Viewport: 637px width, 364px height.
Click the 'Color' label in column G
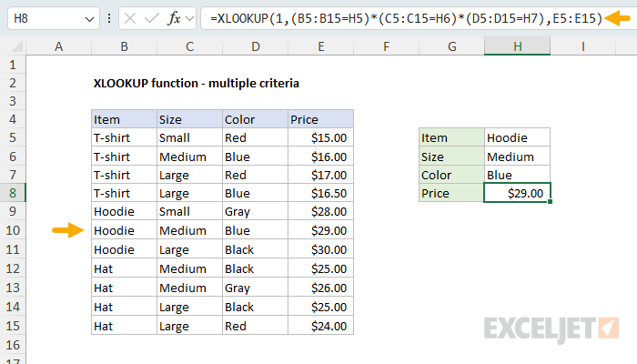tap(451, 175)
